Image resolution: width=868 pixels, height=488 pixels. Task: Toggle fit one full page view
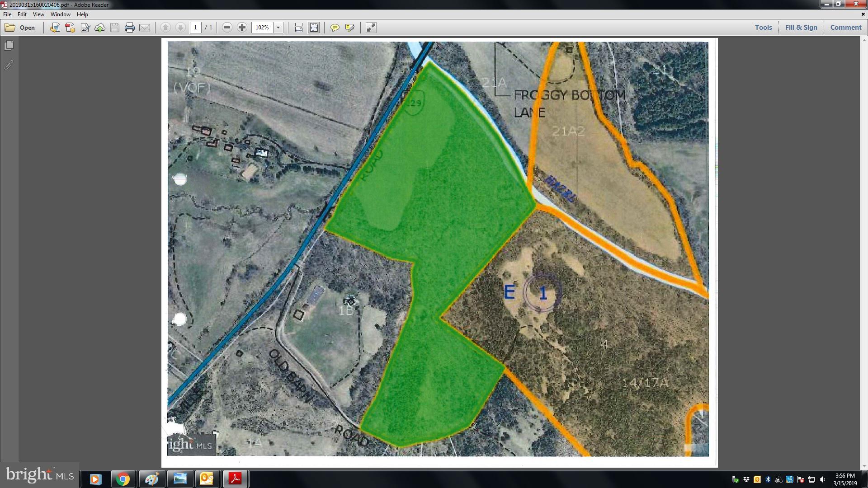(314, 28)
